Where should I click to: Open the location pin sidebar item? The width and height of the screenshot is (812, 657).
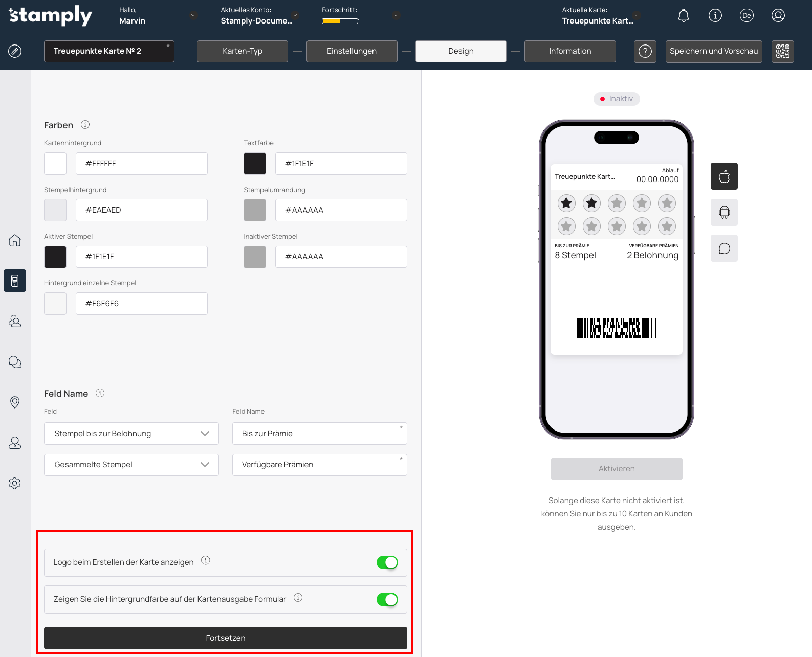point(15,402)
